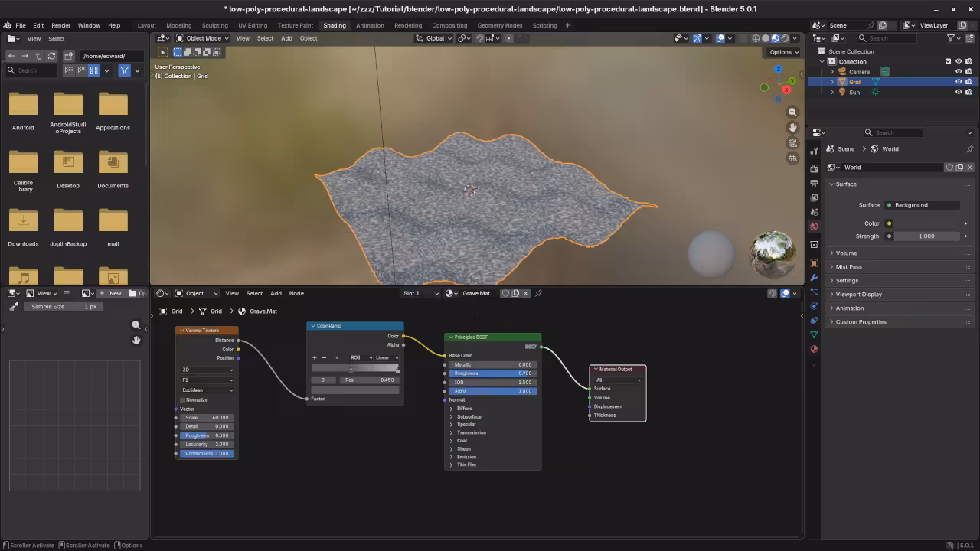Screen dimensions: 980x551
Task: Toggle proportional editing in the viewport header
Action: click(x=508, y=38)
